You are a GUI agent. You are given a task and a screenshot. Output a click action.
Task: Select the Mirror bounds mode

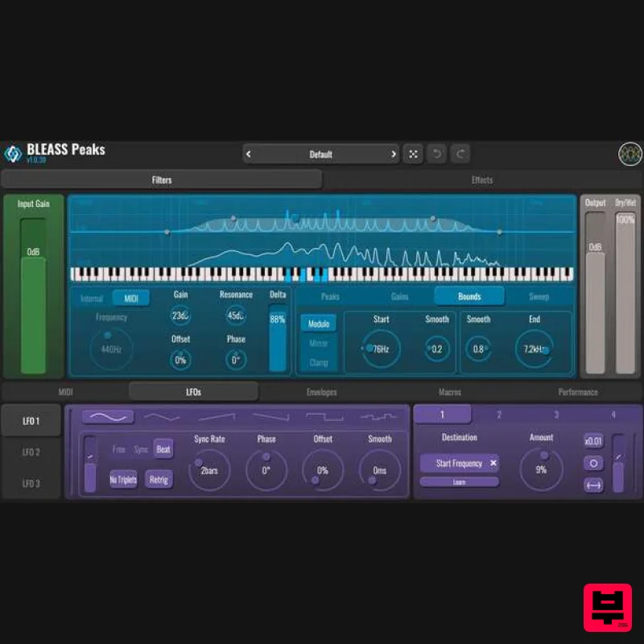319,343
